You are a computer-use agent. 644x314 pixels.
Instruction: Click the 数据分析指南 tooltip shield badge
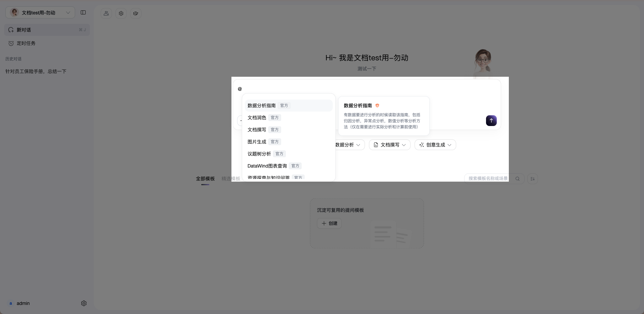click(377, 106)
